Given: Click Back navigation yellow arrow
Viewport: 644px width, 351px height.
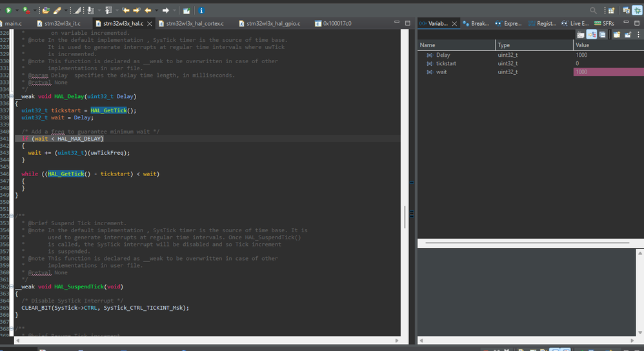Looking at the screenshot, I should [x=148, y=10].
